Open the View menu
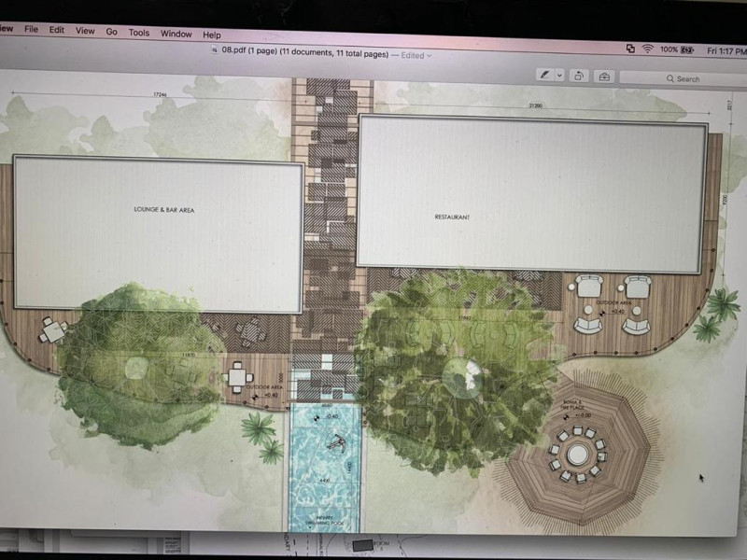Viewport: 747px width, 560px height. pyautogui.click(x=85, y=31)
